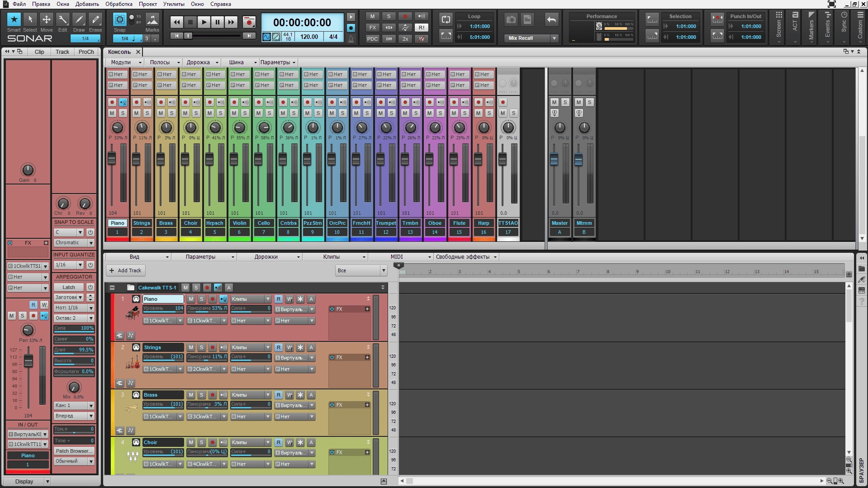Toggle the Loop on/off icon
868x488 pixels.
pos(446,19)
